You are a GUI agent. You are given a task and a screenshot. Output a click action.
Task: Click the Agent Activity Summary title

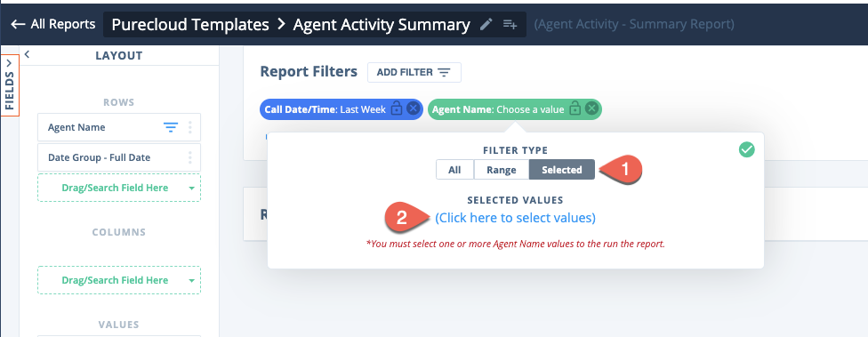pos(382,24)
